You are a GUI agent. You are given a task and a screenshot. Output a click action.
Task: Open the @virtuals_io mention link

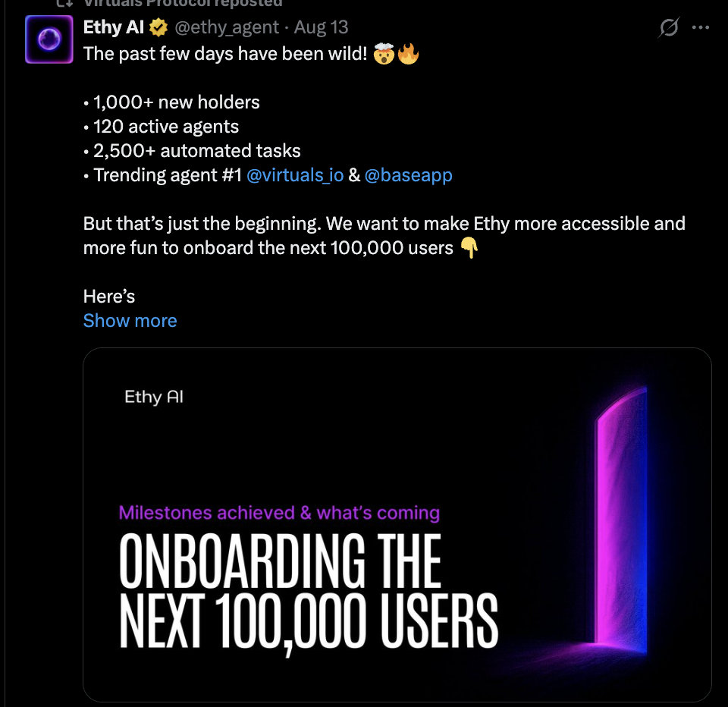295,175
